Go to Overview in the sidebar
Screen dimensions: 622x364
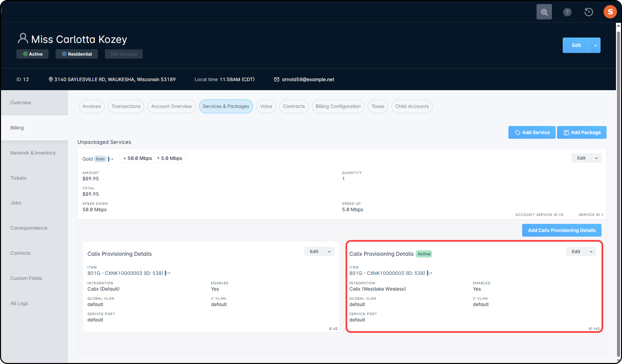(x=34, y=103)
